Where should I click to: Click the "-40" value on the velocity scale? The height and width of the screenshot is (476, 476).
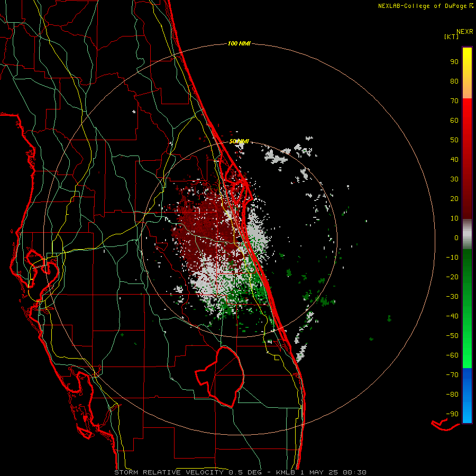(x=452, y=316)
